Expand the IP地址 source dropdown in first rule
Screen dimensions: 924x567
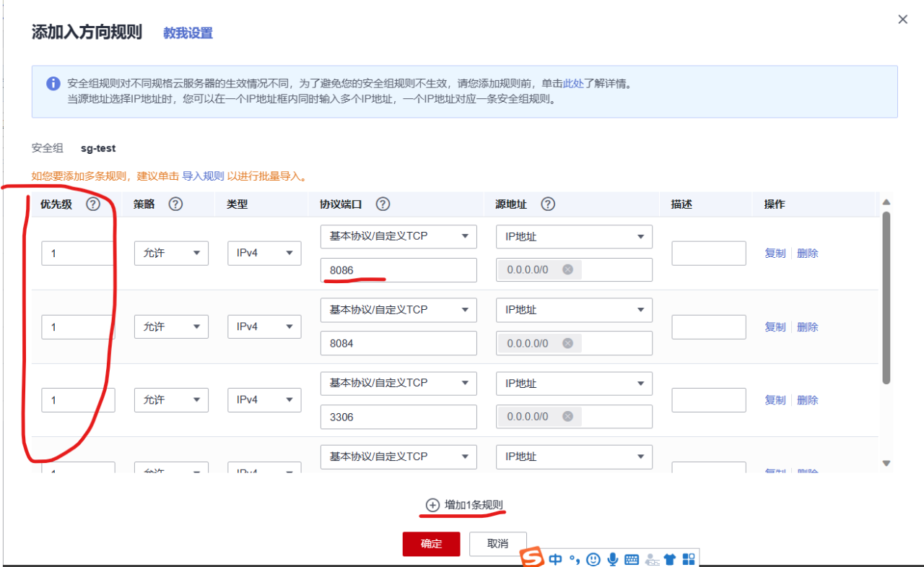tap(574, 236)
